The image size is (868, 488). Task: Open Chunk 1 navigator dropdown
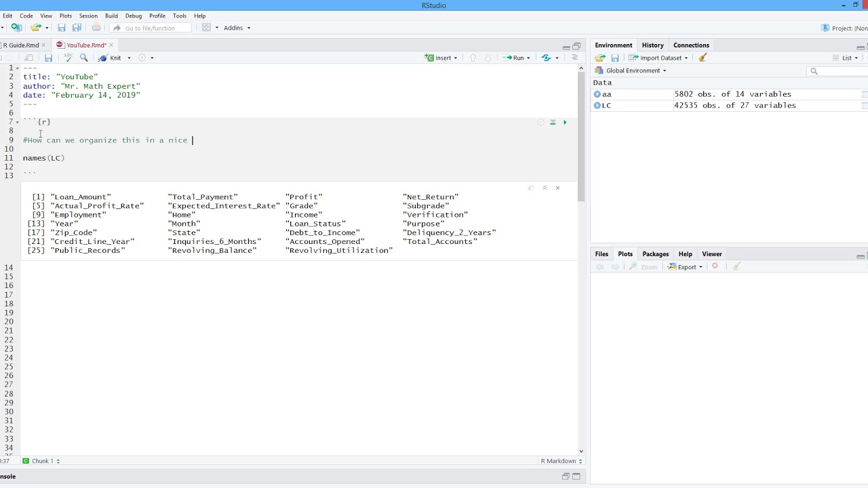tap(41, 461)
